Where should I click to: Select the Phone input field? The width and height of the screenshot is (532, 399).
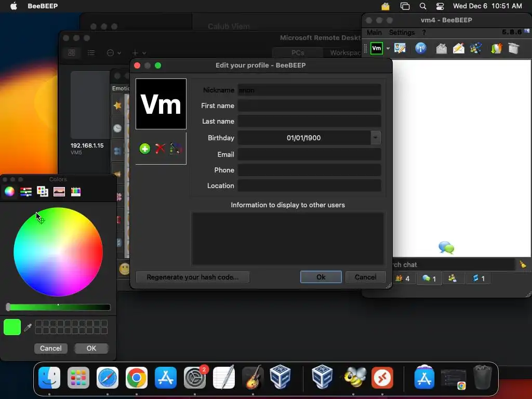(x=309, y=170)
